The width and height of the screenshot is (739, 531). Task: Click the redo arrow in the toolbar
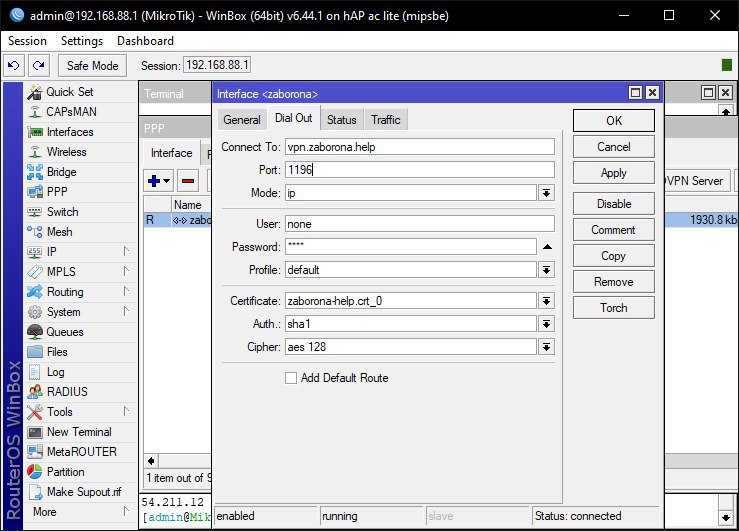point(39,65)
